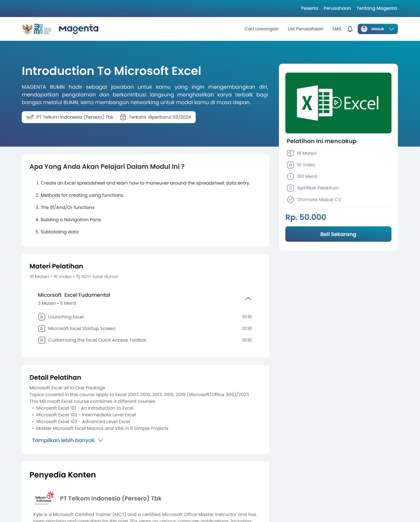The image size is (420, 522).
Task: Click the Telkom logo in info badge
Action: click(30, 117)
